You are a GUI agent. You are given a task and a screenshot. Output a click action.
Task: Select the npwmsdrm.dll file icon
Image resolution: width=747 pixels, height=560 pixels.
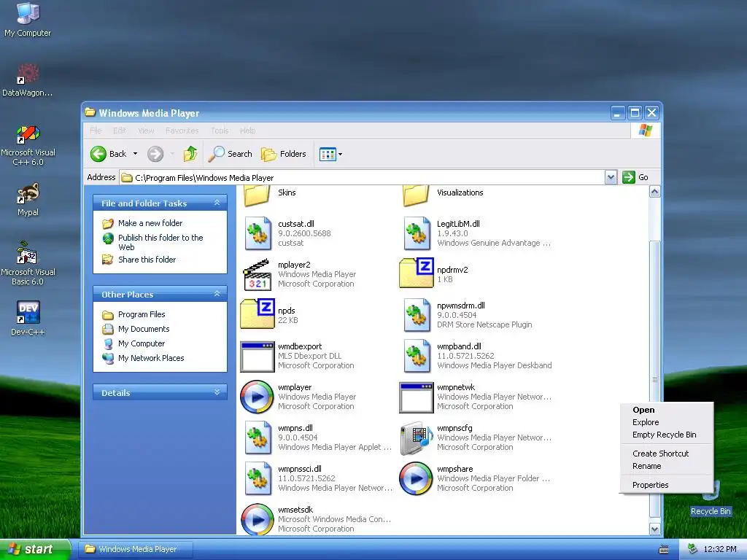click(417, 315)
